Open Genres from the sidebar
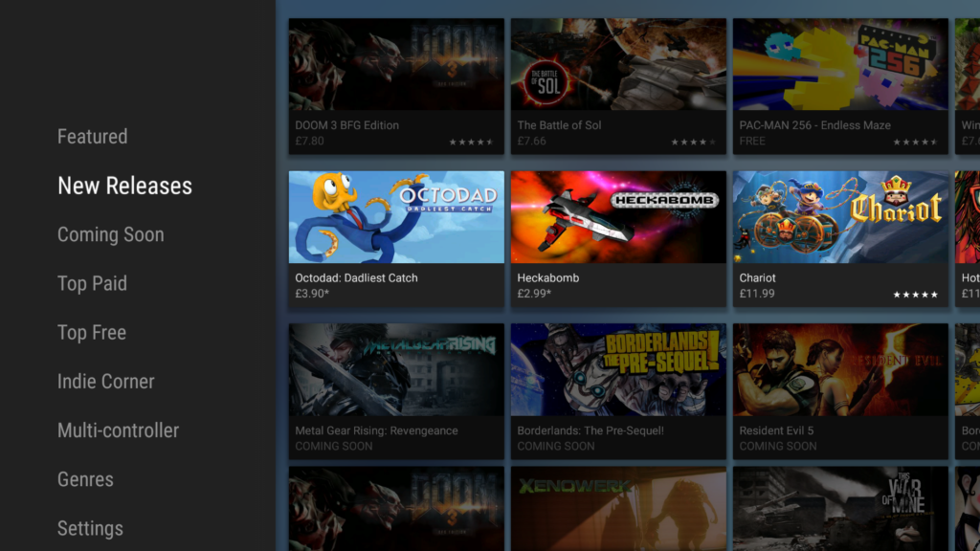 click(x=85, y=479)
